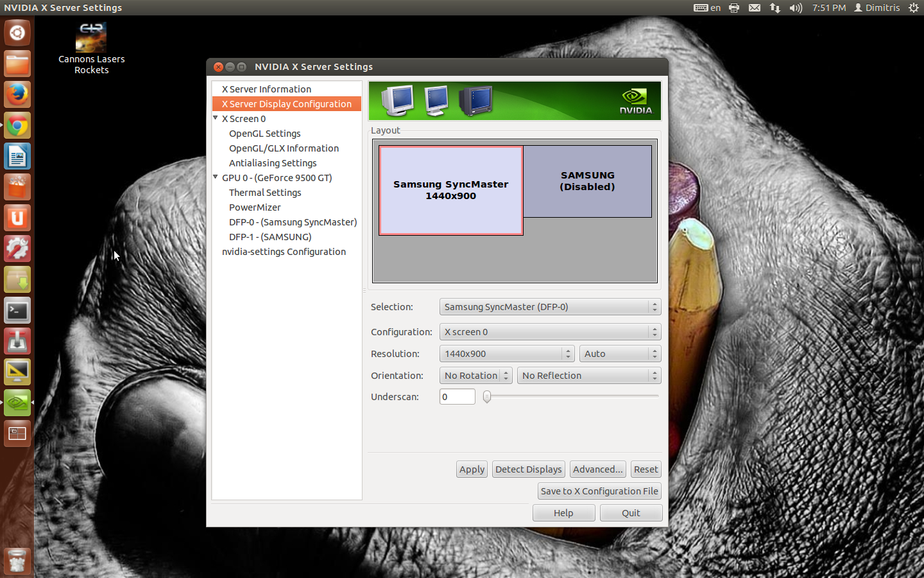The height and width of the screenshot is (578, 924).
Task: Select DFP-1 - (SAMSUNG) entry
Action: pyautogui.click(x=270, y=237)
